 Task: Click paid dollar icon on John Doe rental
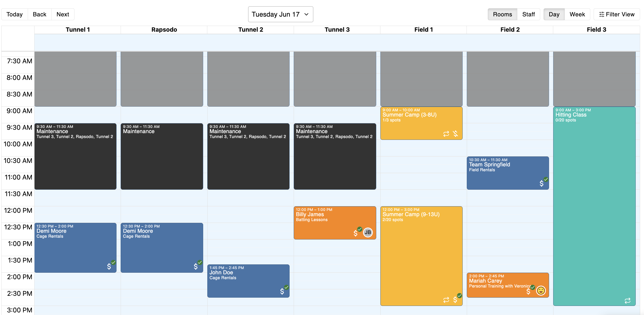(282, 291)
